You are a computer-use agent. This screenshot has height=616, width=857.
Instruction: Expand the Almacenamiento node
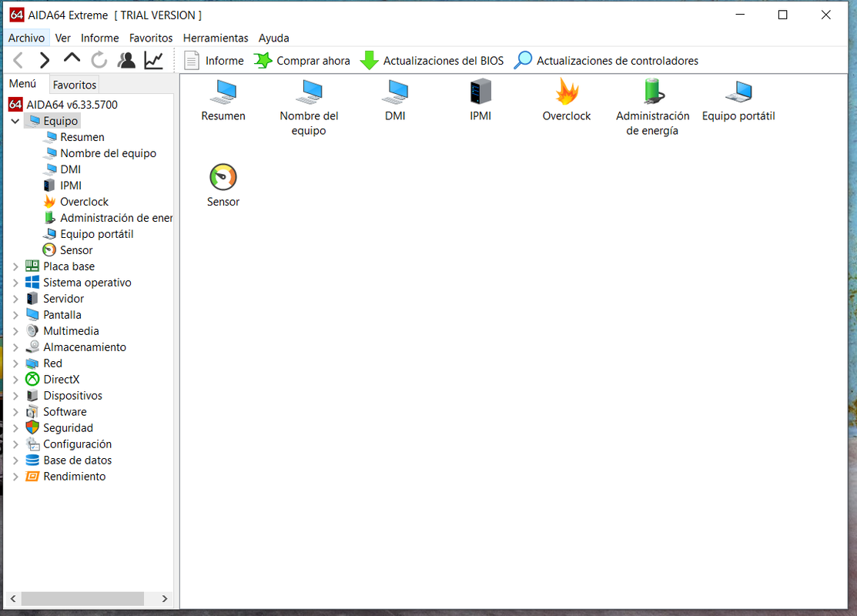pyautogui.click(x=15, y=347)
